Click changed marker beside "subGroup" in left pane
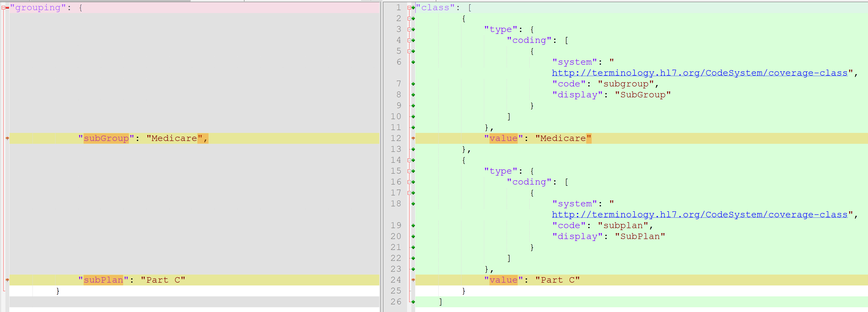 [x=7, y=138]
